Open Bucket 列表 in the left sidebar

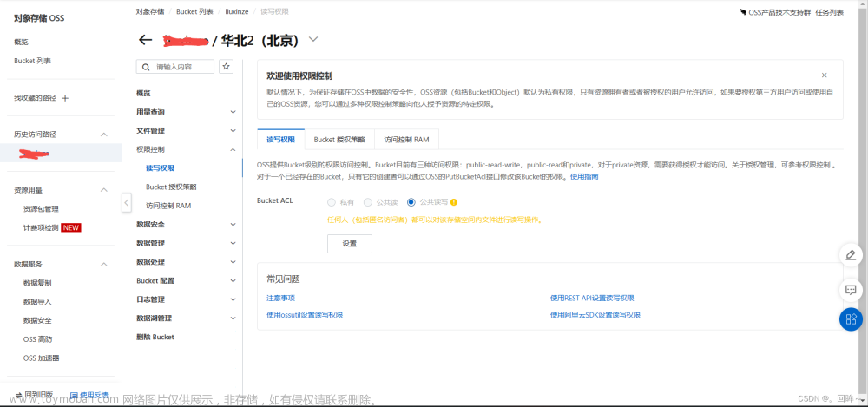point(33,61)
